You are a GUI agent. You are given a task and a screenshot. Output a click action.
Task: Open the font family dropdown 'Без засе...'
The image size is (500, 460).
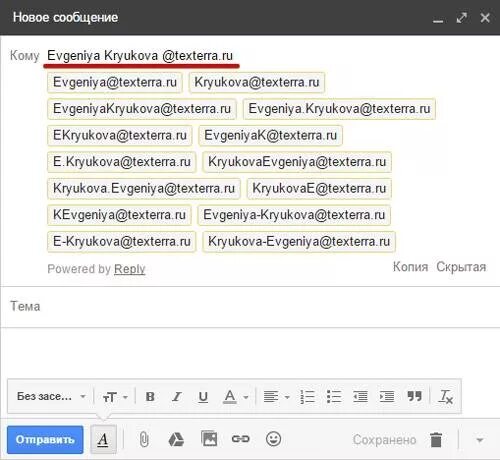pyautogui.click(x=51, y=396)
